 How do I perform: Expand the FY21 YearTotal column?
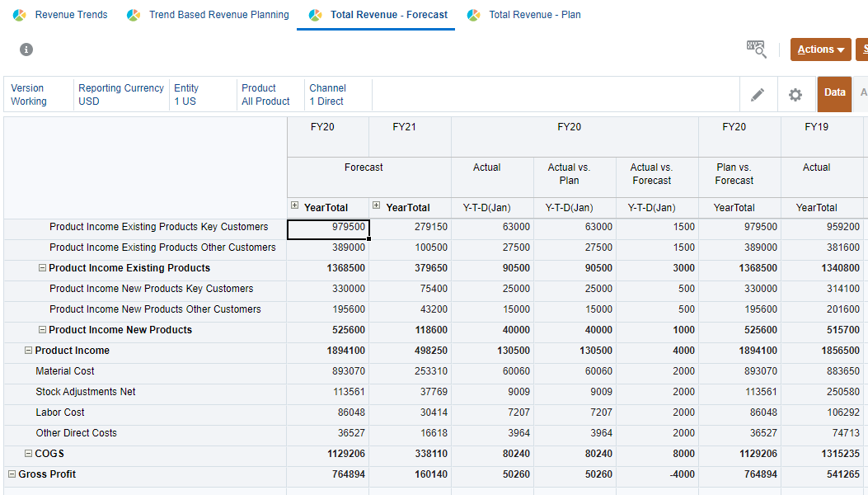pyautogui.click(x=377, y=206)
